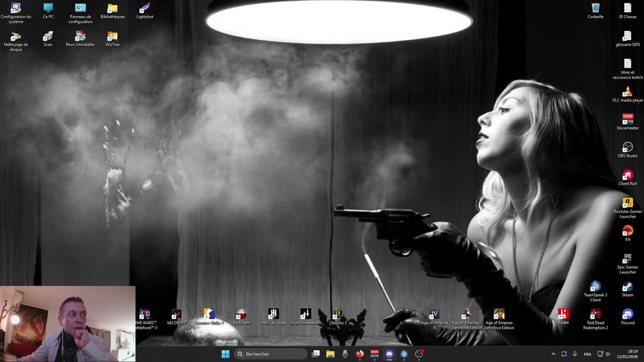Select the ID Chasse text file
Image resolution: width=644 pixels, height=362 pixels.
click(627, 11)
